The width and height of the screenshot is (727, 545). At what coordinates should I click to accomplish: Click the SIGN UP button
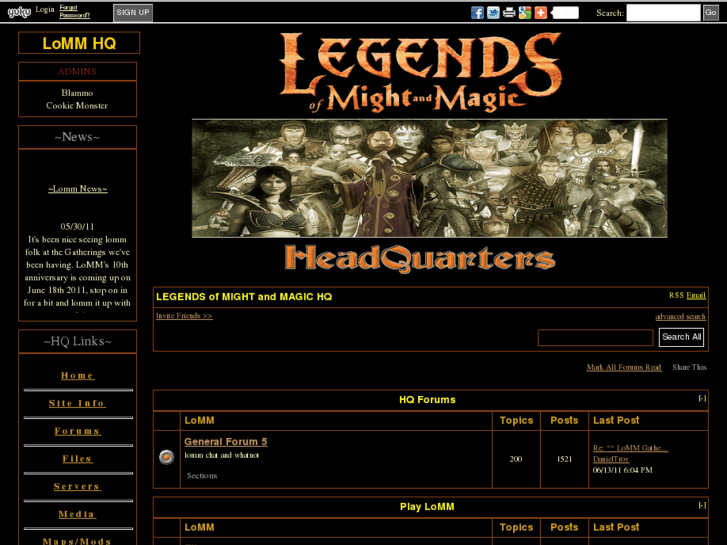click(x=133, y=13)
